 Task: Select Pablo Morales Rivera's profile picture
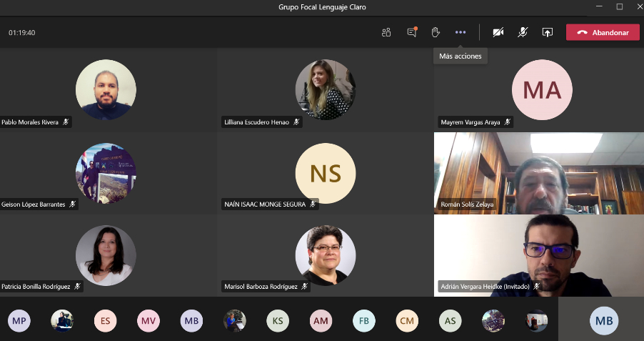coord(106,89)
